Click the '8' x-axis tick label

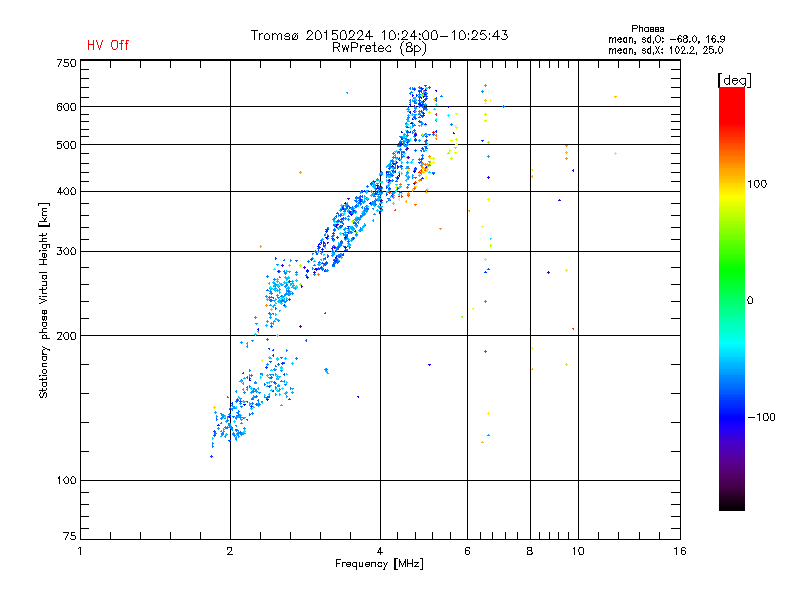click(530, 551)
